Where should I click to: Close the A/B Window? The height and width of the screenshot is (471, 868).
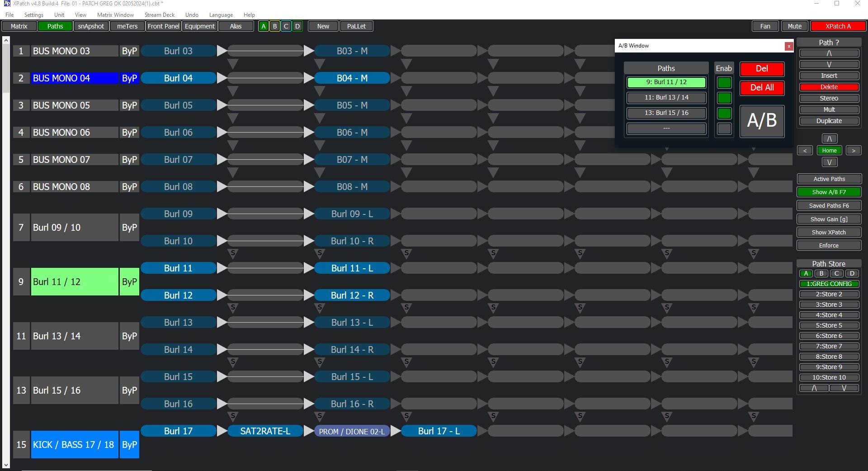click(789, 46)
